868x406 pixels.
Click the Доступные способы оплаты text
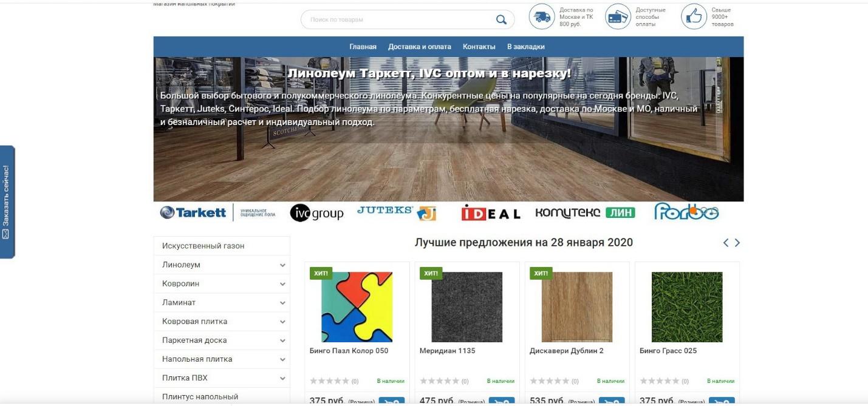tap(651, 17)
